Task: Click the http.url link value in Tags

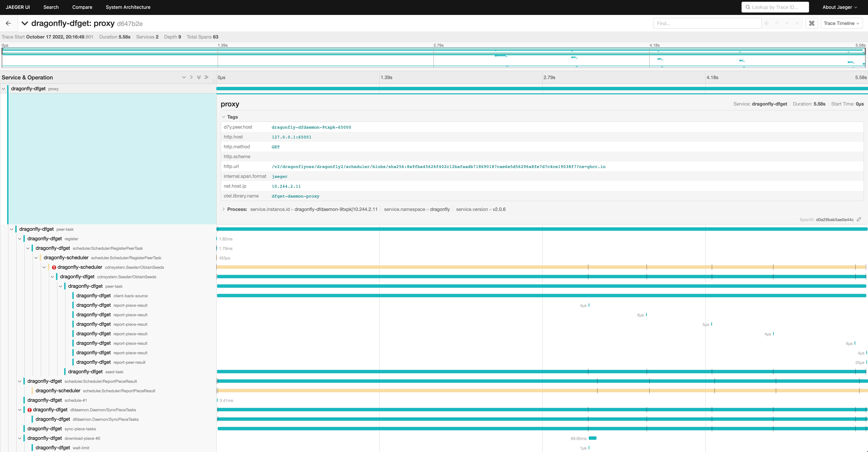Action: tap(438, 166)
